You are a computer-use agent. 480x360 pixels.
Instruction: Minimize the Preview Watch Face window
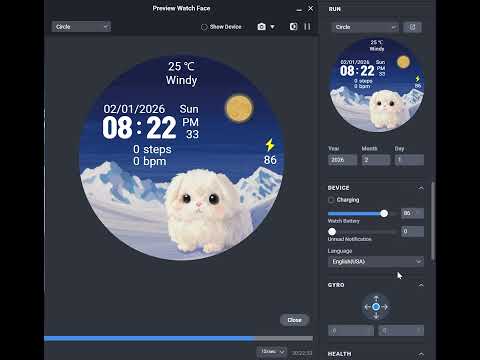pyautogui.click(x=299, y=9)
